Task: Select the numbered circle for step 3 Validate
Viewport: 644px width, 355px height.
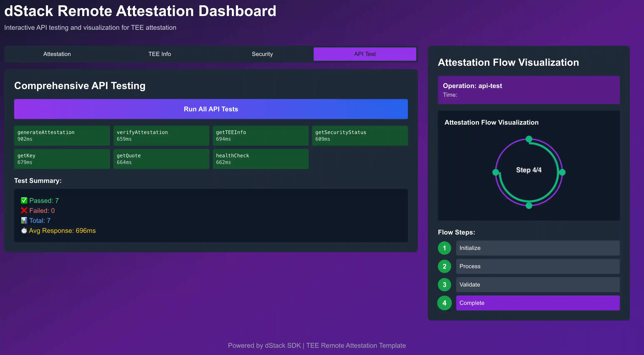Action: tap(445, 284)
